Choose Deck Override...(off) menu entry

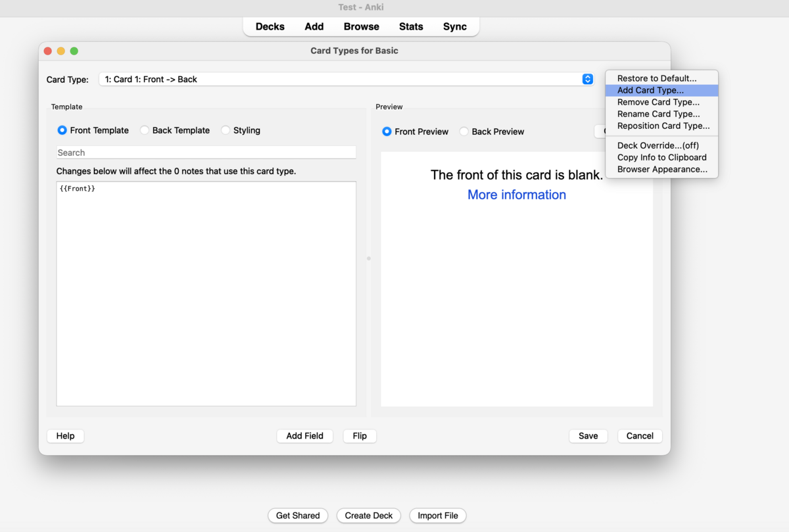tap(661, 145)
